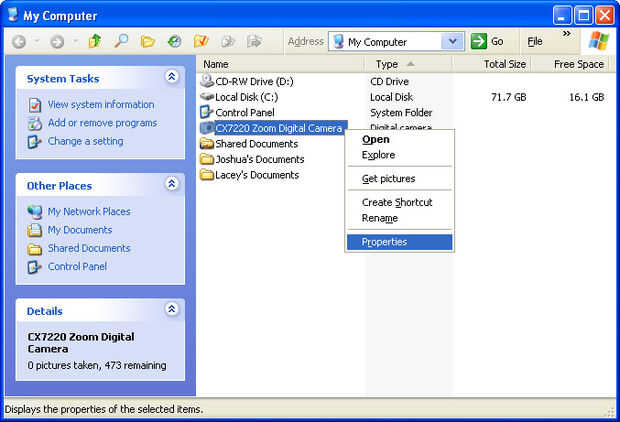
Task: Open View system information link
Action: click(x=101, y=105)
